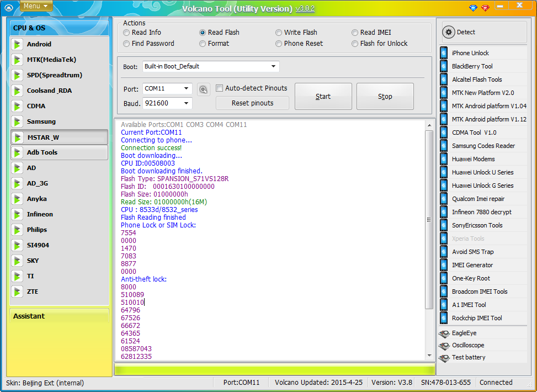Select the Read IMEI radio button
The width and height of the screenshot is (537, 392).
(355, 33)
